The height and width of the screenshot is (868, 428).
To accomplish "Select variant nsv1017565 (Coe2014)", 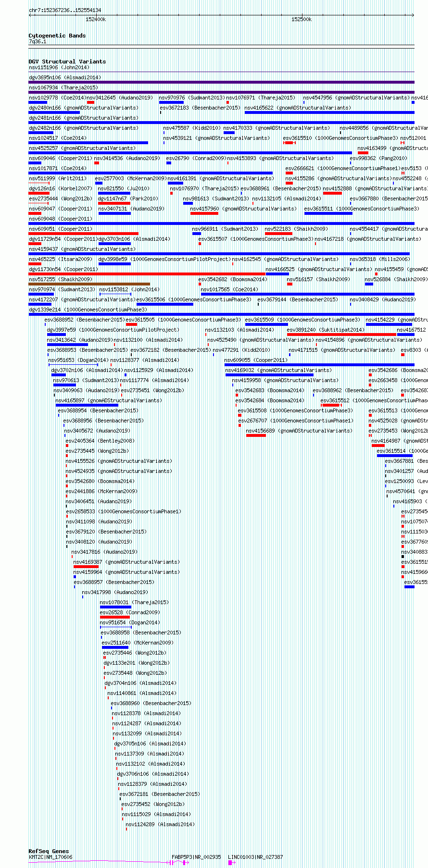I will point(229,290).
